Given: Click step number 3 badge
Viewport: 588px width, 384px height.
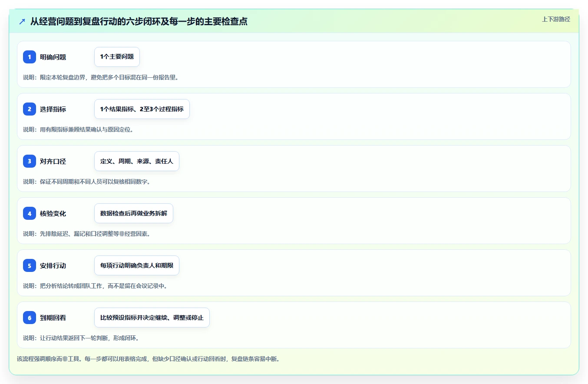Looking at the screenshot, I should pos(30,161).
